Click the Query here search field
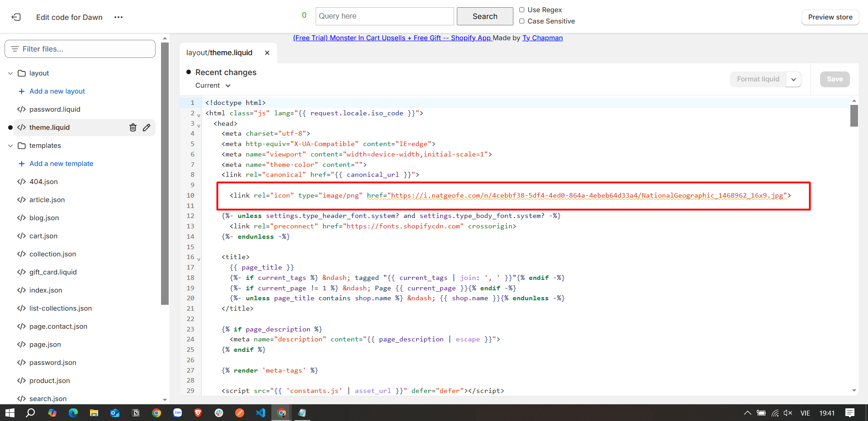 (384, 16)
